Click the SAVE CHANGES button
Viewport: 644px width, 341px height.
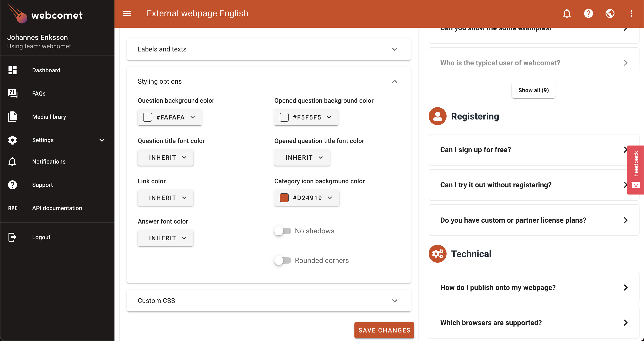(x=384, y=330)
